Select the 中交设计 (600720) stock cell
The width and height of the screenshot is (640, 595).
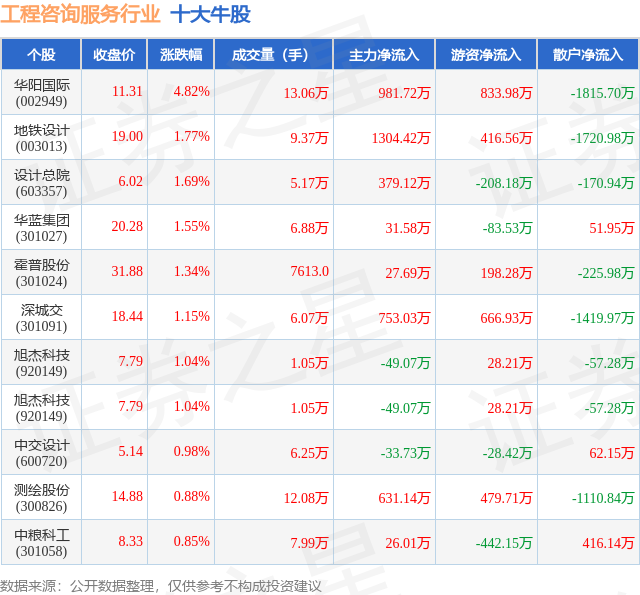tap(41, 453)
